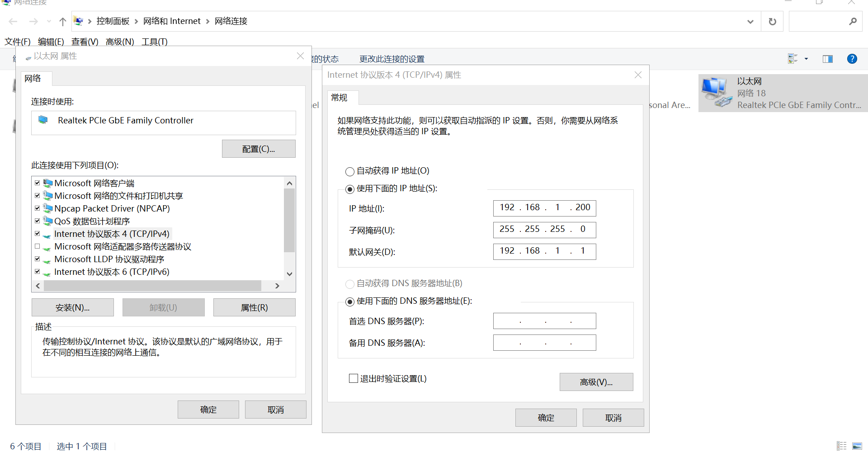Toggle the preview pane icon
868x452 pixels.
click(827, 59)
